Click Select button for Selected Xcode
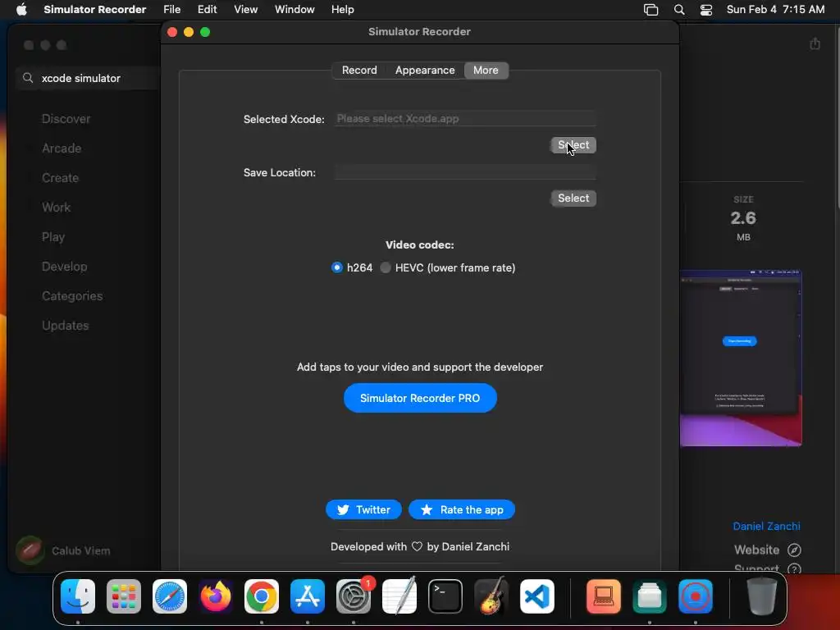 pyautogui.click(x=573, y=145)
